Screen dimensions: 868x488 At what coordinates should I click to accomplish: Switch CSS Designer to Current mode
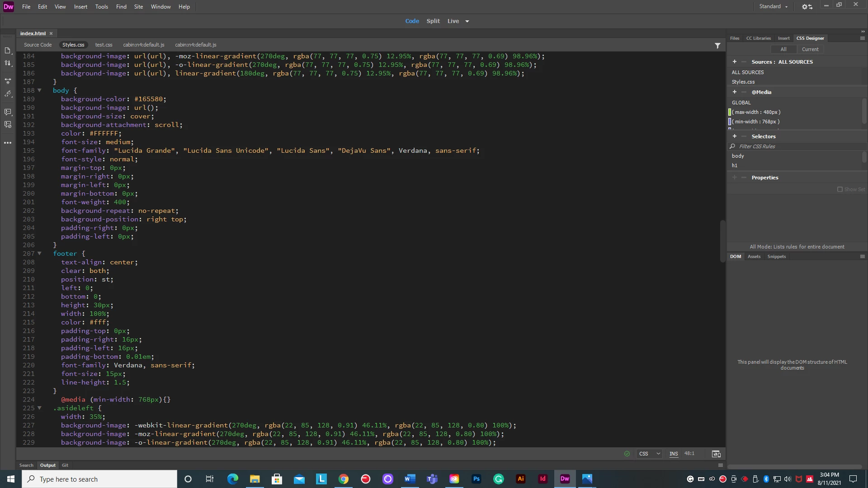(x=810, y=49)
